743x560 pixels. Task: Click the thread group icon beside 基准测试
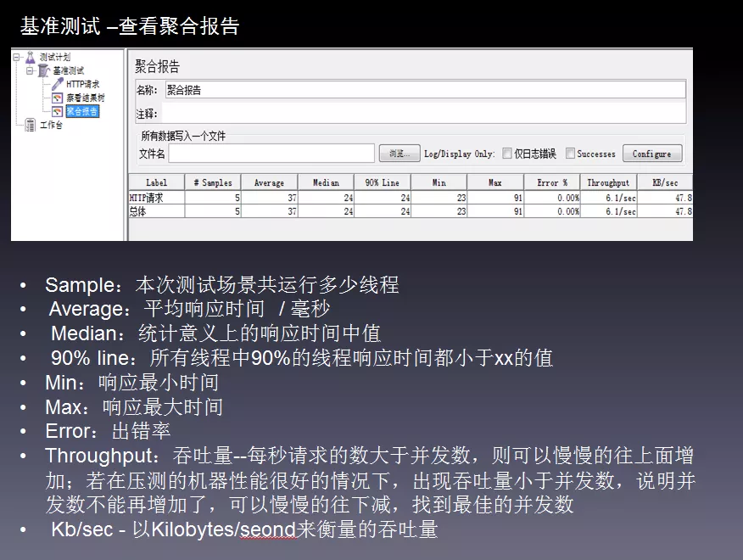coord(43,70)
